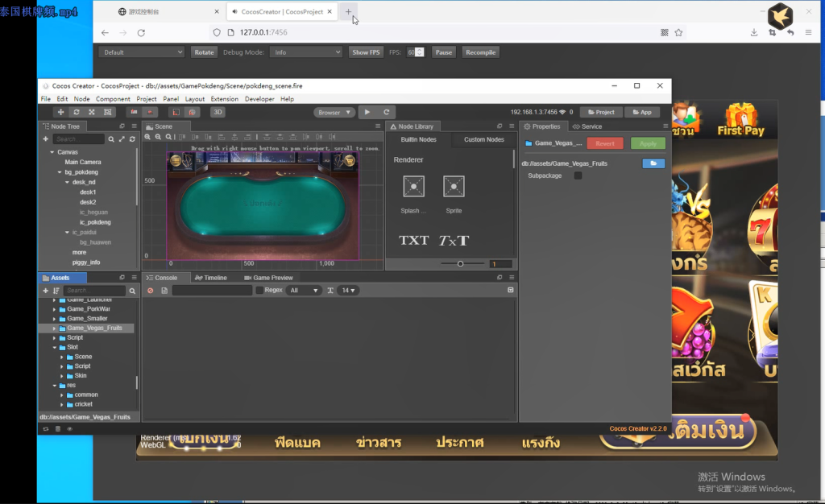Viewport: 825px width, 504px height.
Task: Select the Splash node in Node Library
Action: click(413, 187)
